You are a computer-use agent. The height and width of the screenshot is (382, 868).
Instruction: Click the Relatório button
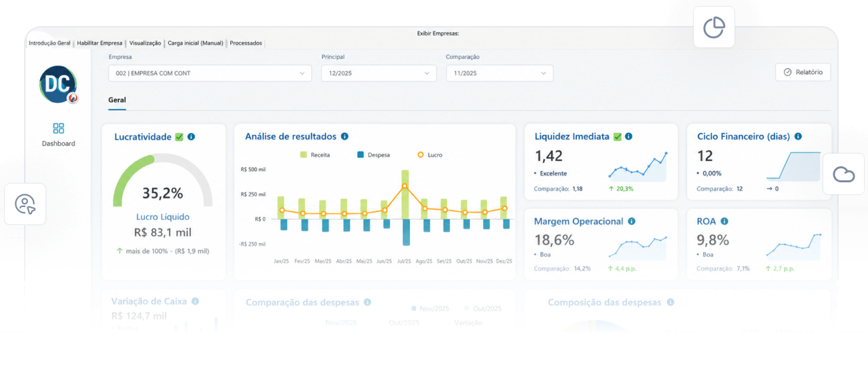point(803,72)
